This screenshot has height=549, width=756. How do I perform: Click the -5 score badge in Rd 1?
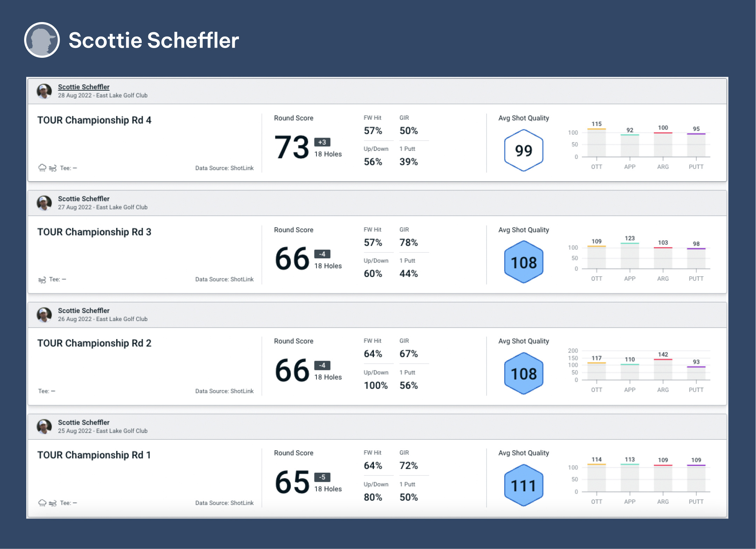coord(322,477)
